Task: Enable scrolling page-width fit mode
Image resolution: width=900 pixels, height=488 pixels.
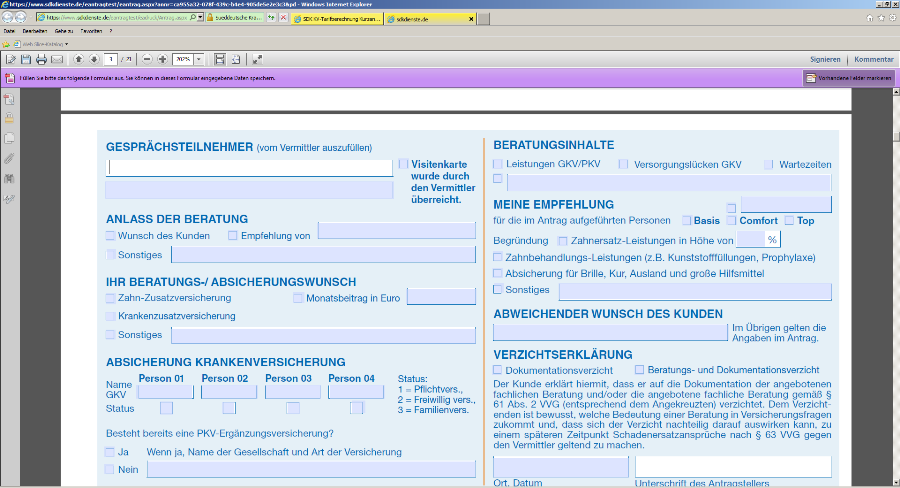Action: 219,59
